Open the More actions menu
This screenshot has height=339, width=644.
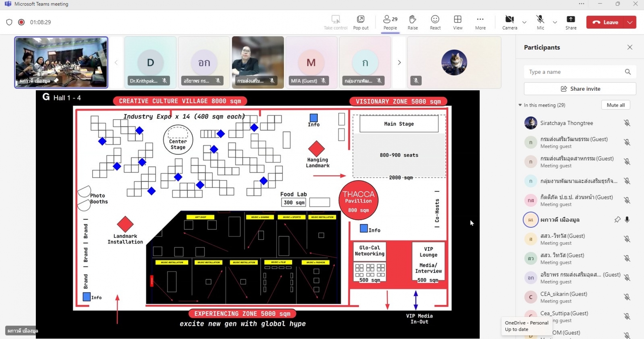480,22
